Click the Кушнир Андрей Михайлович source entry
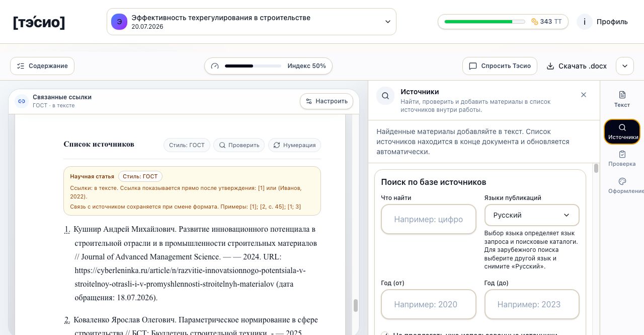This screenshot has height=335, width=644. (196, 263)
